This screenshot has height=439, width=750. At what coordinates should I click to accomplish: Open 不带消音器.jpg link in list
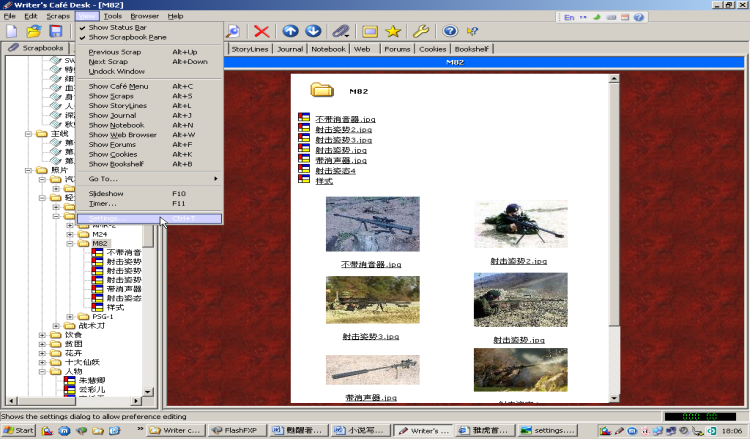pos(345,119)
